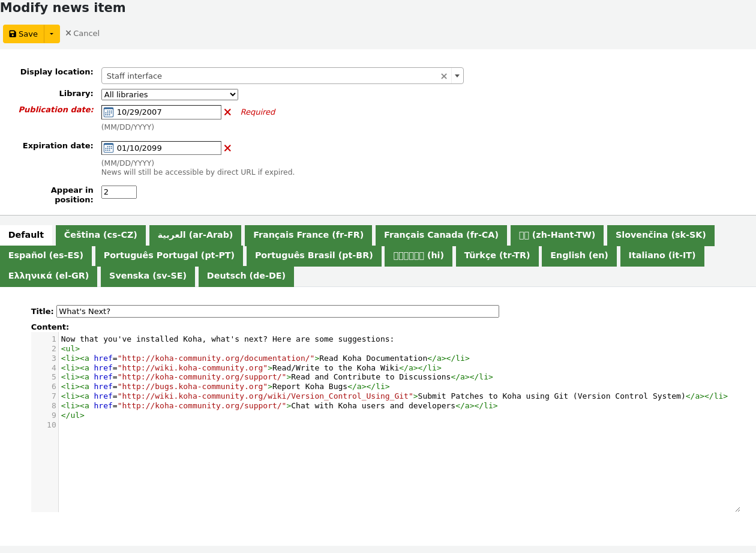
Task: Click line number 10 in the editor gutter
Action: point(52,425)
